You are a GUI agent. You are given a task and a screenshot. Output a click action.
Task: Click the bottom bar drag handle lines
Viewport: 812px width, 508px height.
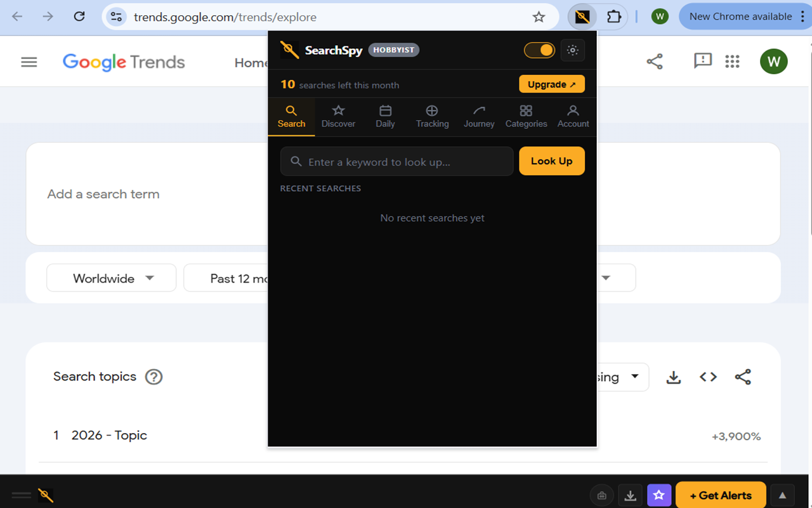point(21,495)
